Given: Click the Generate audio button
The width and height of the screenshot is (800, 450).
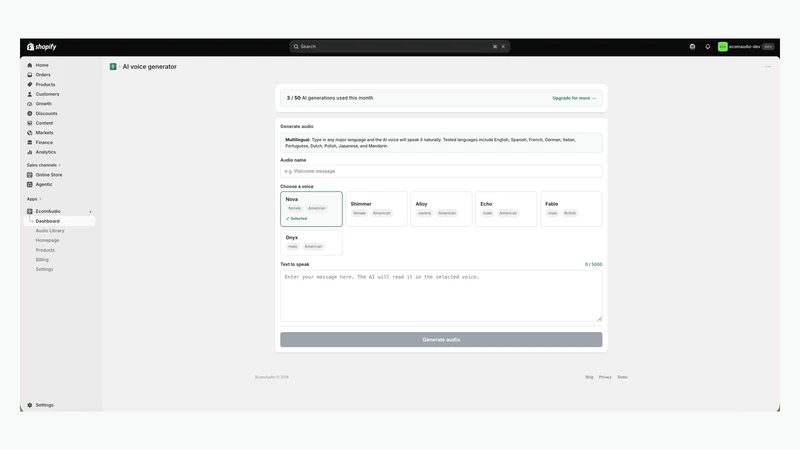Looking at the screenshot, I should click(441, 340).
